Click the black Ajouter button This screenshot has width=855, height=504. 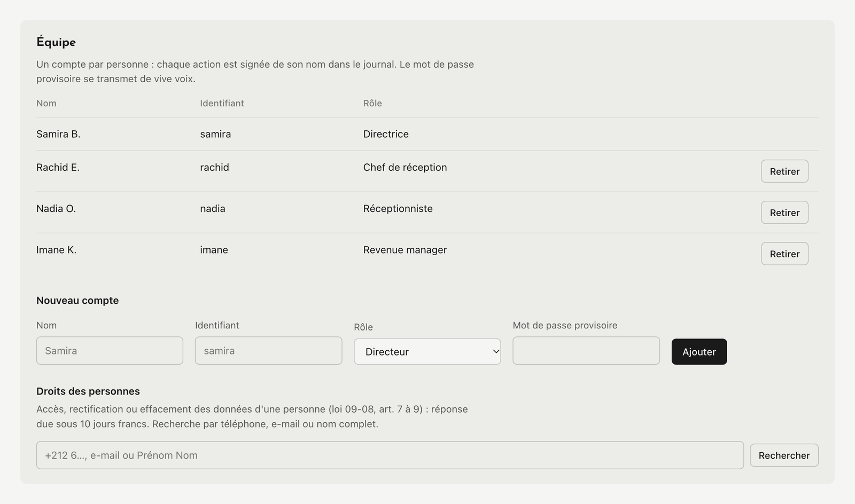699,352
